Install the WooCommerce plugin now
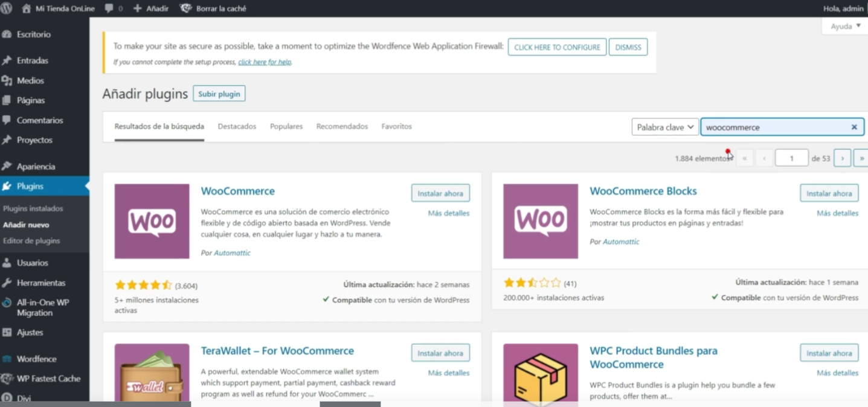 tap(440, 193)
